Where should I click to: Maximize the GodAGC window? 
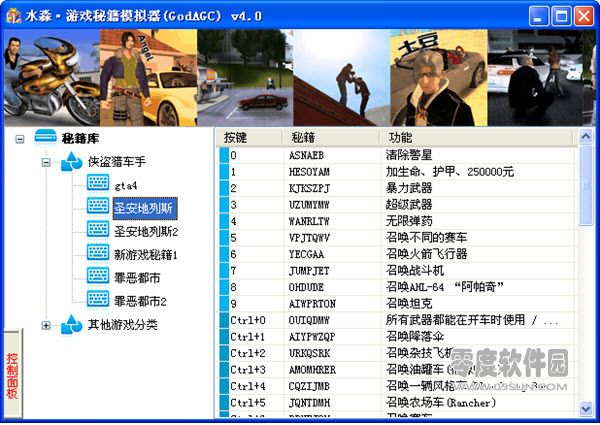click(x=561, y=16)
